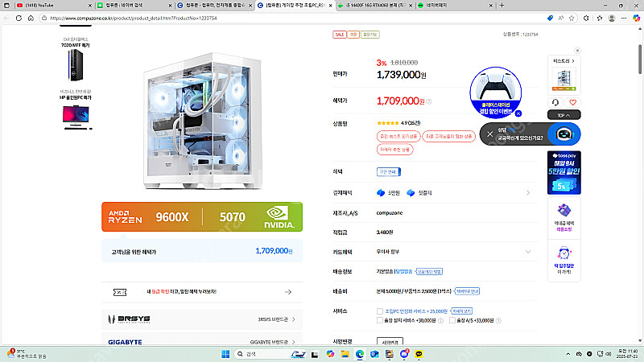Viewport: 644px width, 362px height.
Task: Open the shopping price tag icon in address bar
Action: (550, 18)
